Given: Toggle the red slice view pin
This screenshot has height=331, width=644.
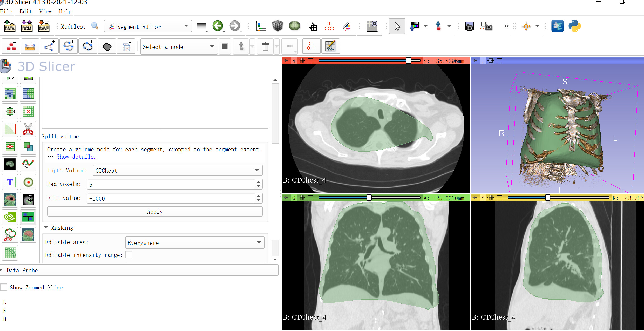Looking at the screenshot, I should [x=286, y=61].
